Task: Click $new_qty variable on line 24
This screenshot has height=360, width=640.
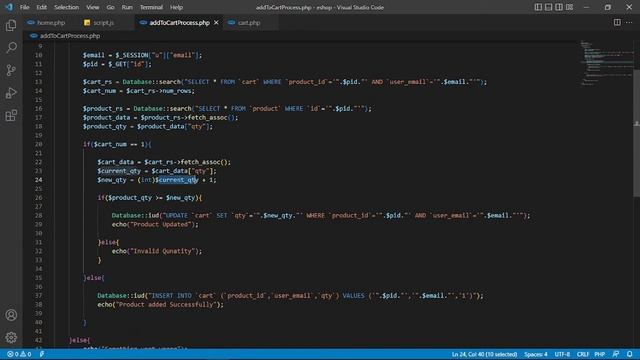Action: point(112,180)
